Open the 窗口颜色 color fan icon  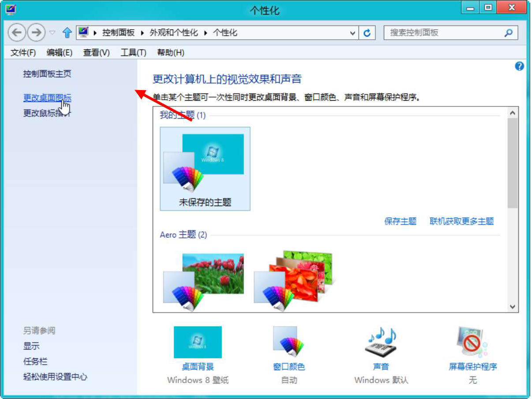[289, 343]
